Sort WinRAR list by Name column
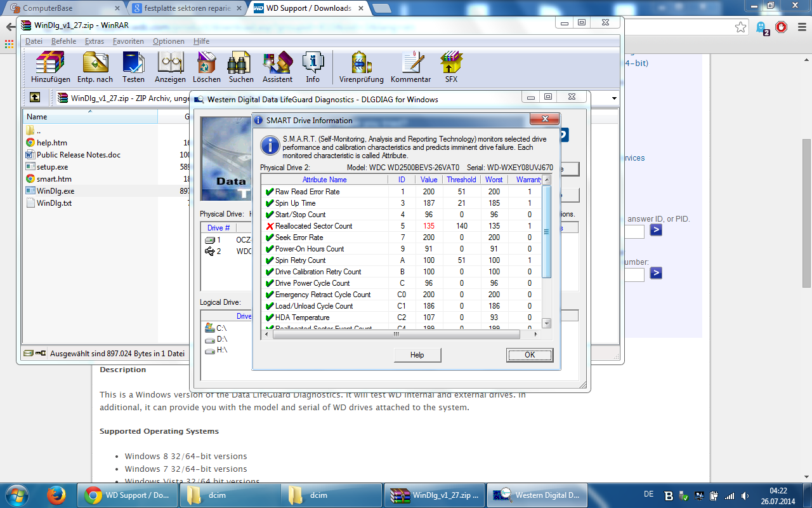 [x=90, y=117]
